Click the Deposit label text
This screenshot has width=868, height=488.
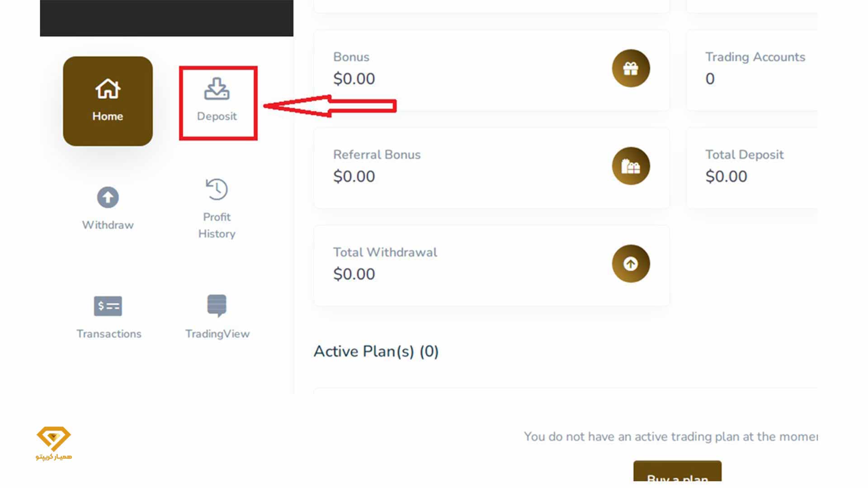[x=217, y=116]
